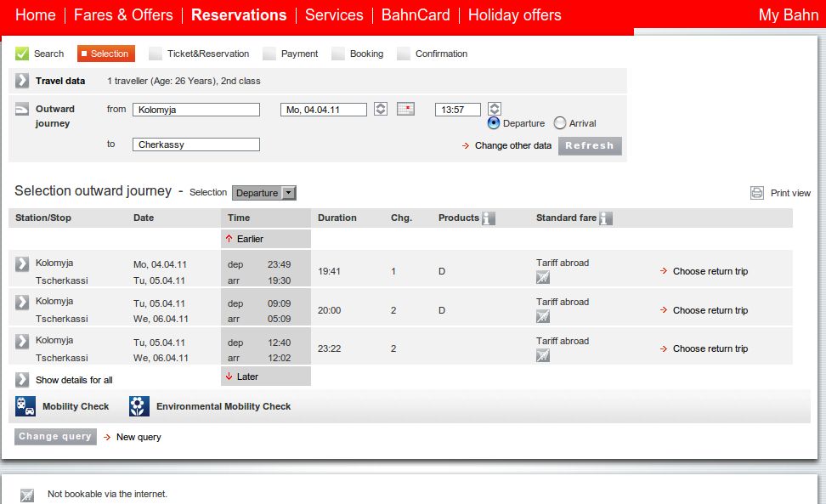Select the Departure radio button
Image resolution: width=826 pixels, height=504 pixels.
[494, 123]
